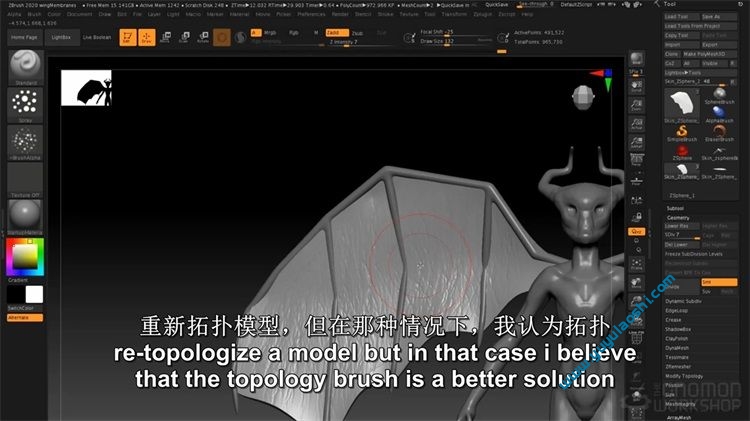
Task: Select the SphereBrush tool thumbnail
Action: pyautogui.click(x=719, y=96)
